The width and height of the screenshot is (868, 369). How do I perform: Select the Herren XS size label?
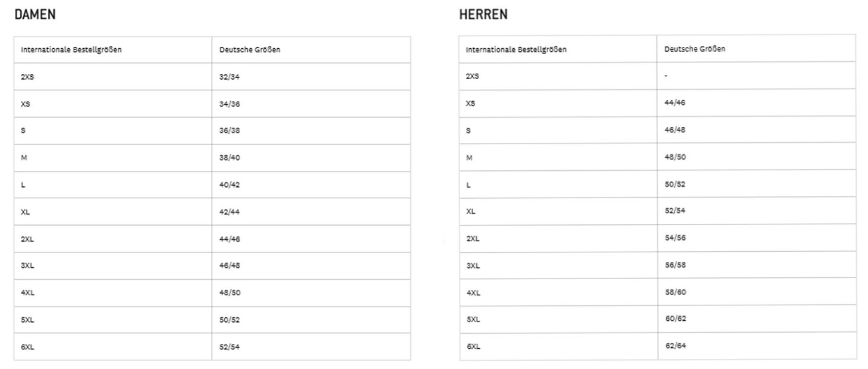470,103
